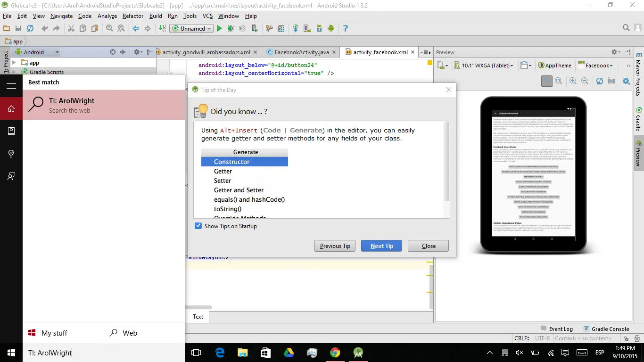Screen dimensions: 644x362
Task: Click the Copy icon in toolbar
Action: [x=83, y=29]
